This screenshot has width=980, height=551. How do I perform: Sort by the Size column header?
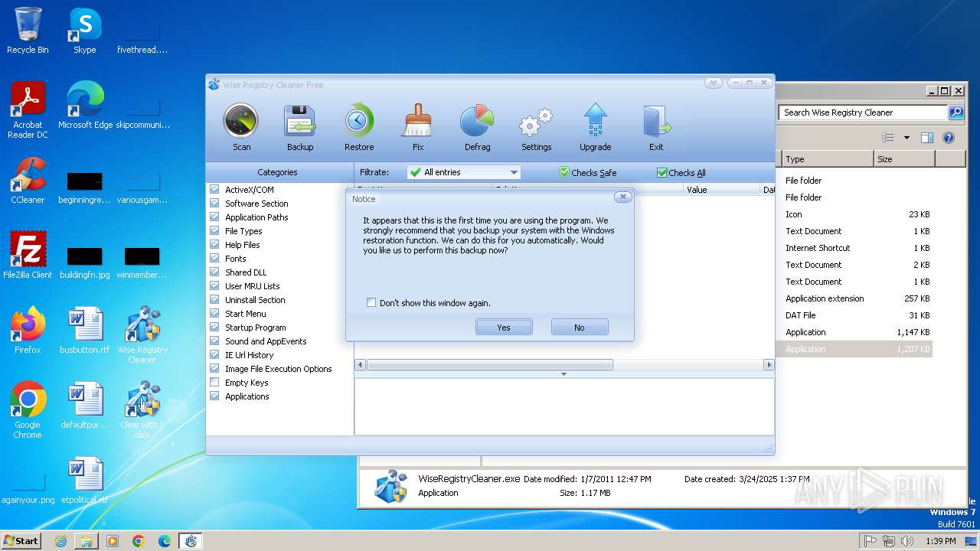pyautogui.click(x=904, y=159)
